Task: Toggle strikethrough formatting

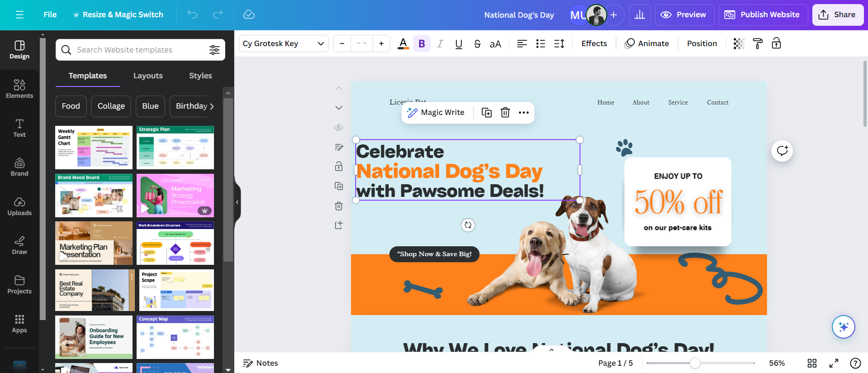Action: point(477,43)
